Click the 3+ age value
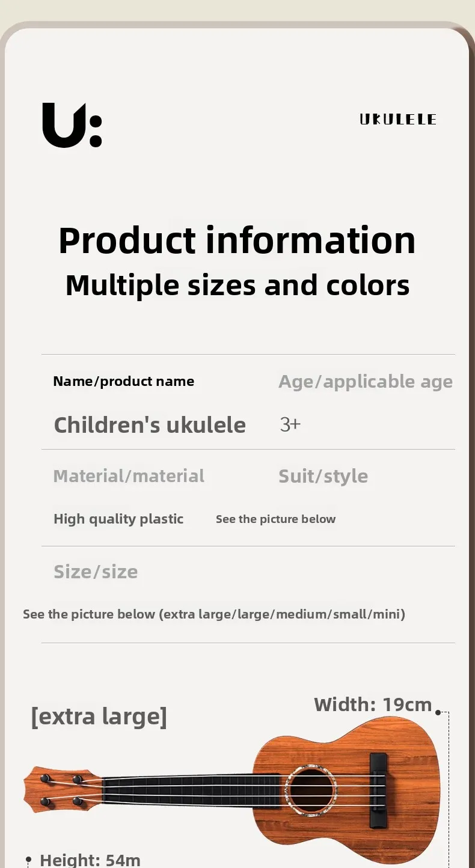This screenshot has height=868, width=475. coord(290,424)
